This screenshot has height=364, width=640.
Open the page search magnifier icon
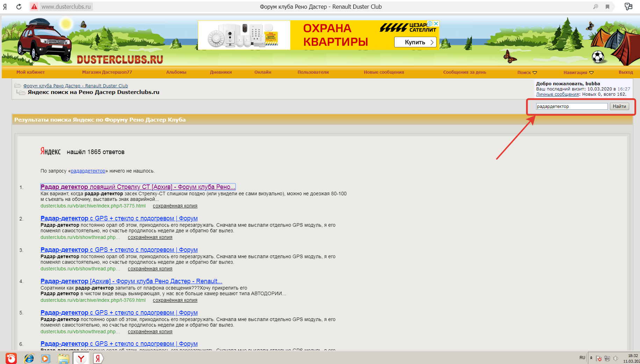596,7
